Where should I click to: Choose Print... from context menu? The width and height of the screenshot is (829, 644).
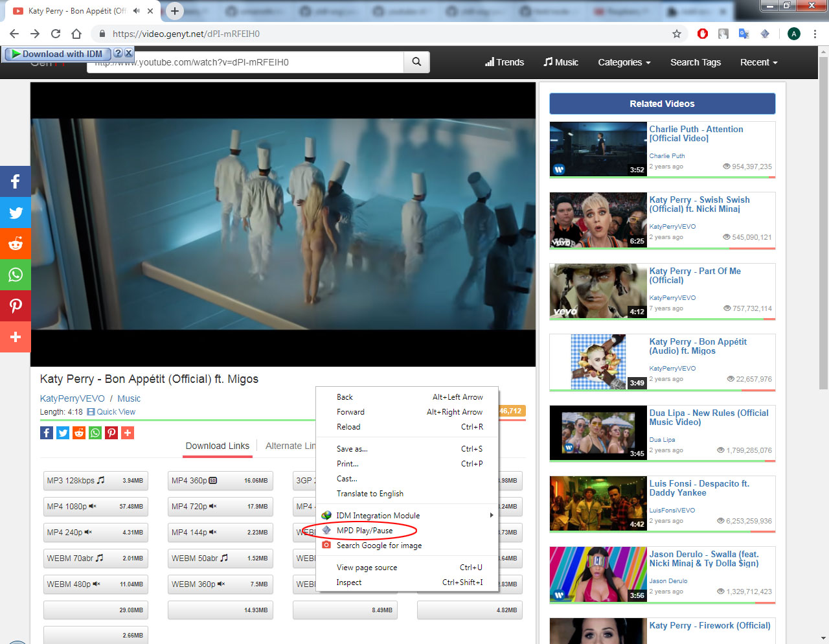pos(407,464)
